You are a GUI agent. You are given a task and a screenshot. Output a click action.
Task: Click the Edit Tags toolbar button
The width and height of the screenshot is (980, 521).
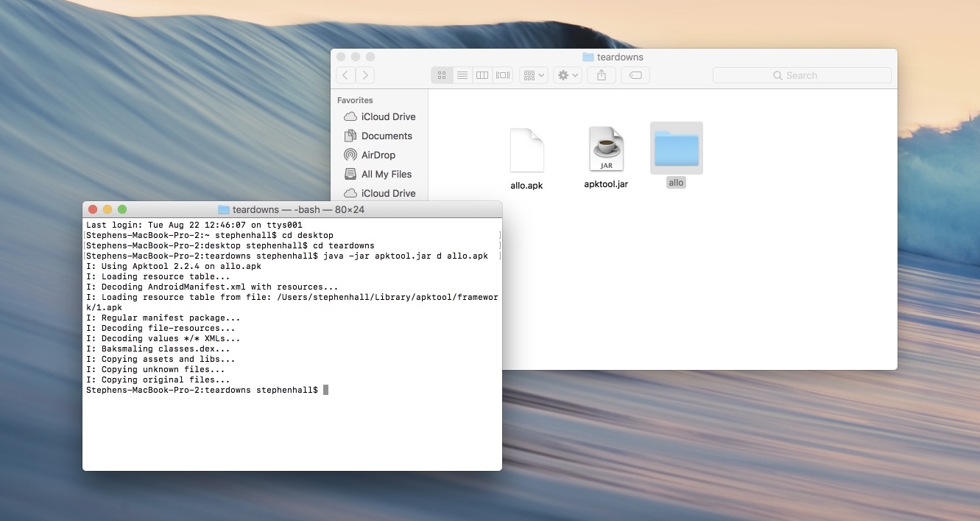(x=635, y=75)
